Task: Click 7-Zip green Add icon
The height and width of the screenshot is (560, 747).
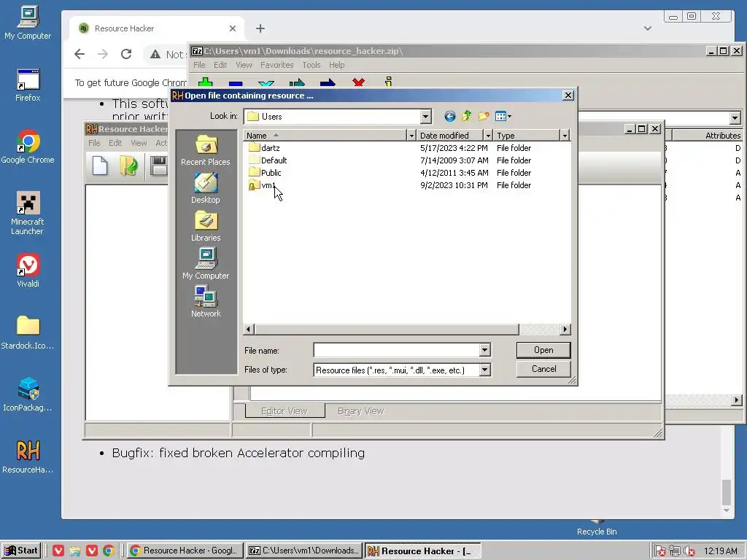Action: pyautogui.click(x=205, y=82)
